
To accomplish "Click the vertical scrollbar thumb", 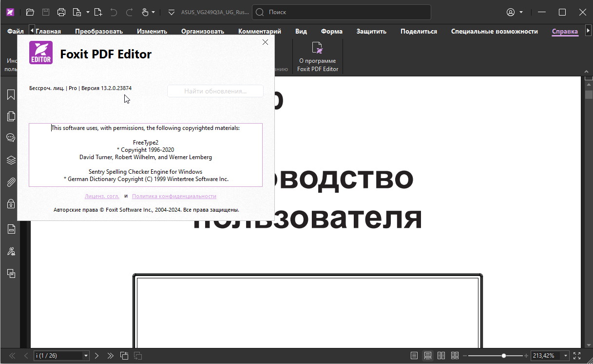I will [x=588, y=94].
